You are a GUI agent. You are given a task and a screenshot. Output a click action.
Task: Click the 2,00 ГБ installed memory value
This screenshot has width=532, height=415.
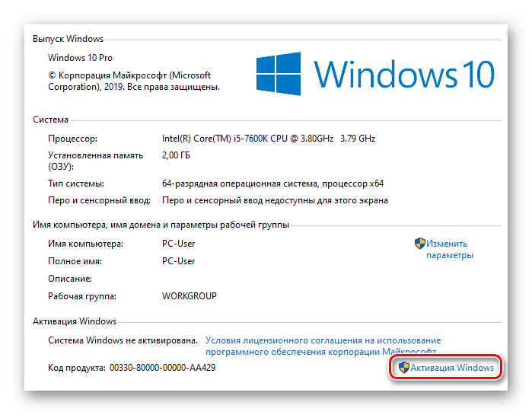pyautogui.click(x=176, y=155)
